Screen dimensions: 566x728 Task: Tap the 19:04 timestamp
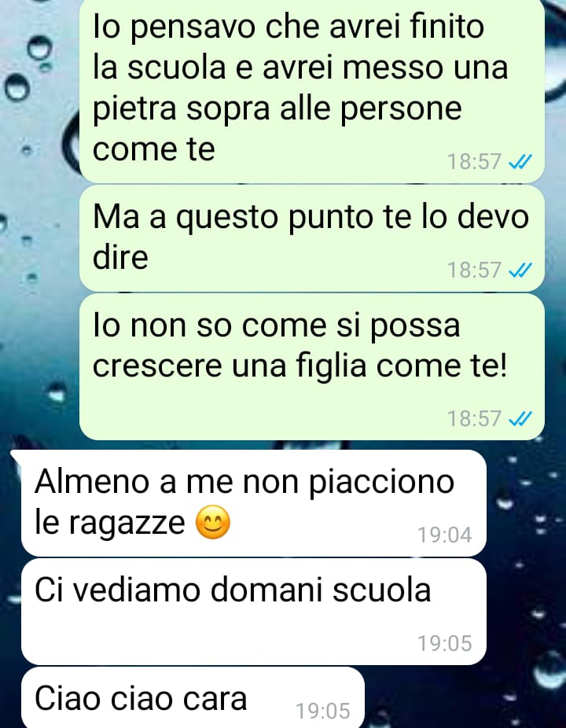tap(444, 535)
